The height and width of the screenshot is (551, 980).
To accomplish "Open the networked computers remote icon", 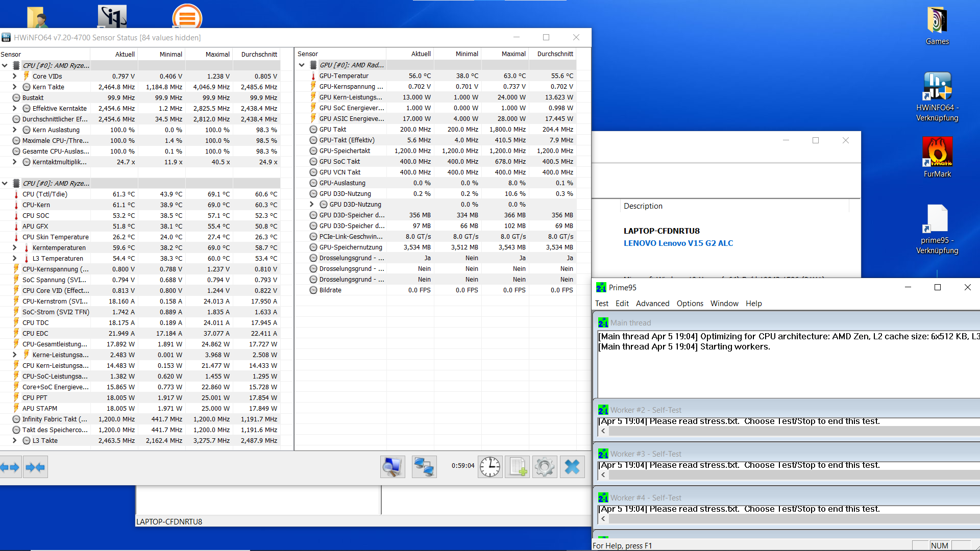I will (x=424, y=467).
